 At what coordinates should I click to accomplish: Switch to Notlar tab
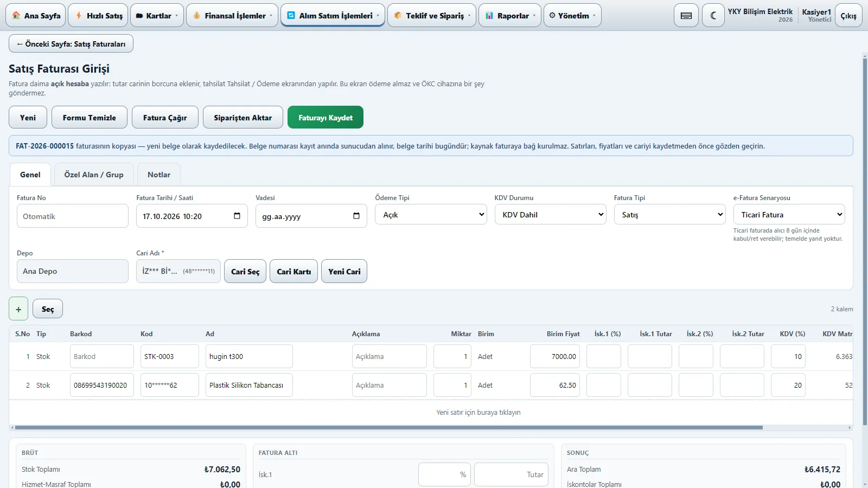tap(159, 175)
